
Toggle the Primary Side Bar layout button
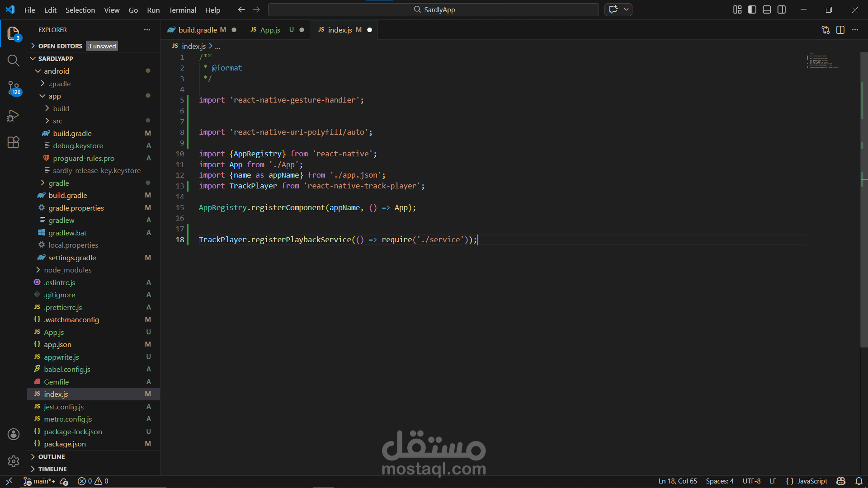tap(752, 9)
